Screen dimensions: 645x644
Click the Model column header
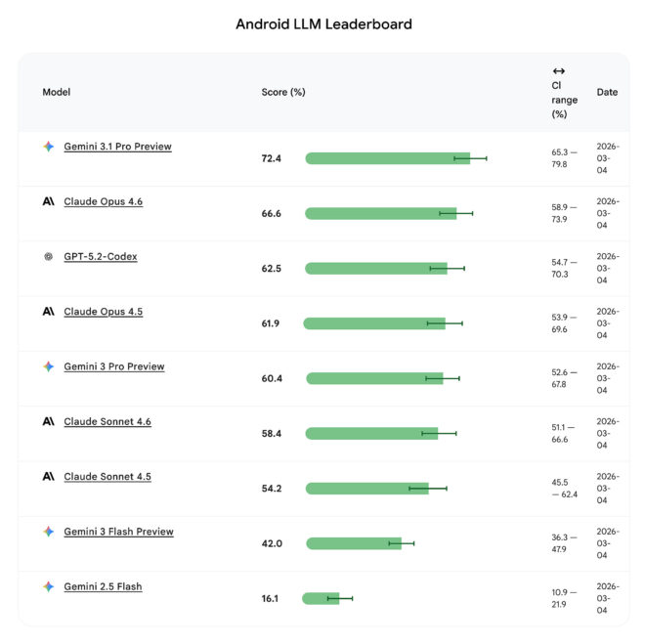click(57, 92)
